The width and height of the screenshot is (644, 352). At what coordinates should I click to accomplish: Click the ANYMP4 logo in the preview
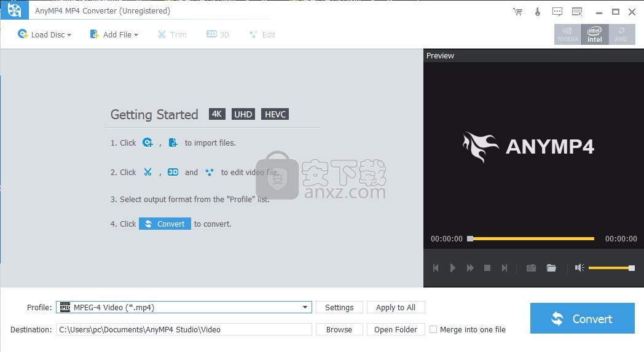pos(528,147)
